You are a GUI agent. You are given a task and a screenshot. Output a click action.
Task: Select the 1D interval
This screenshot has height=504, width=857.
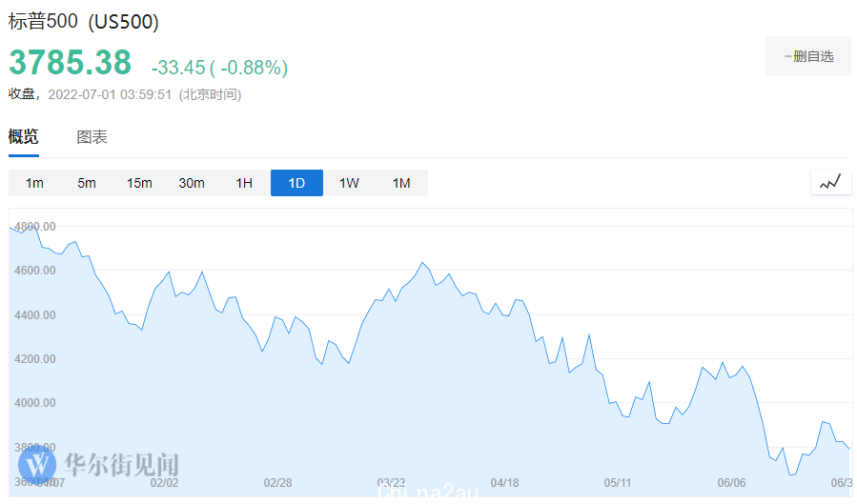coord(296,183)
